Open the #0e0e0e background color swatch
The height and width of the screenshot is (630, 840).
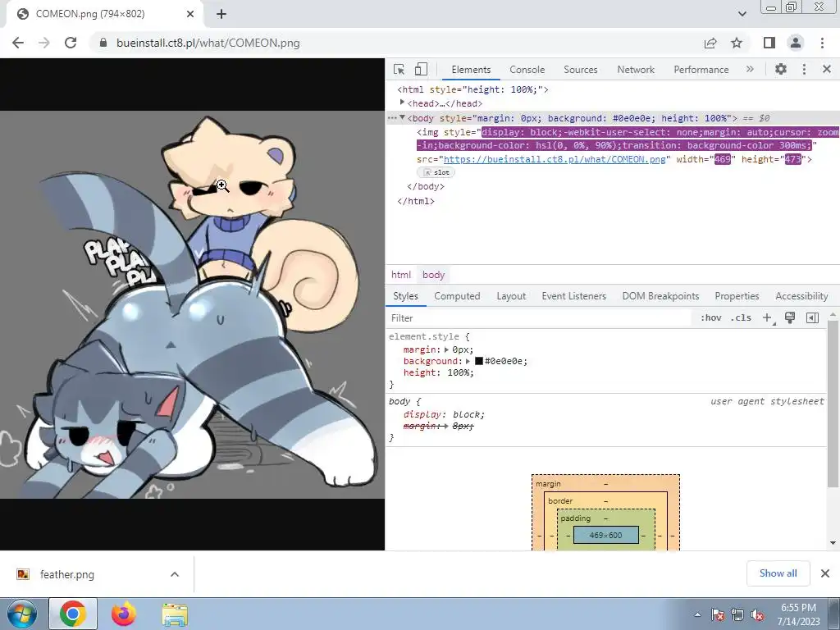click(x=479, y=361)
